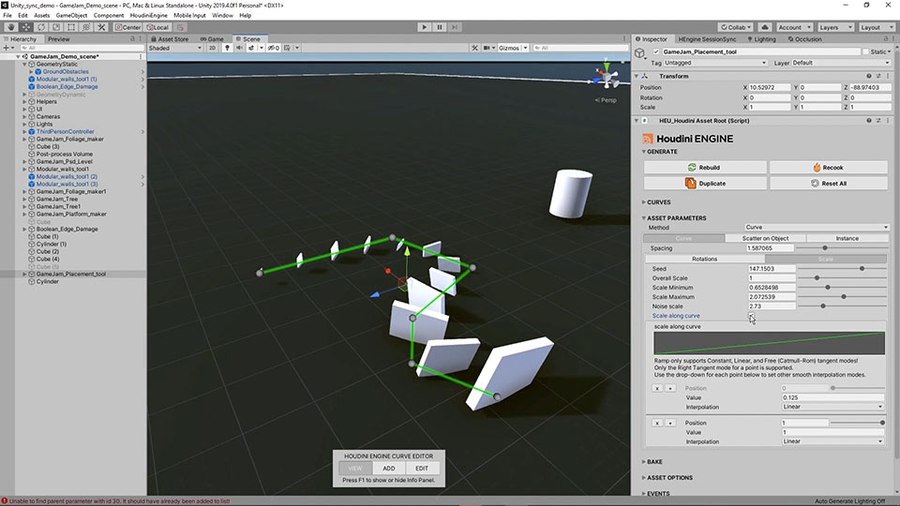900x506 pixels.
Task: Switch to the Game tab
Action: (212, 39)
